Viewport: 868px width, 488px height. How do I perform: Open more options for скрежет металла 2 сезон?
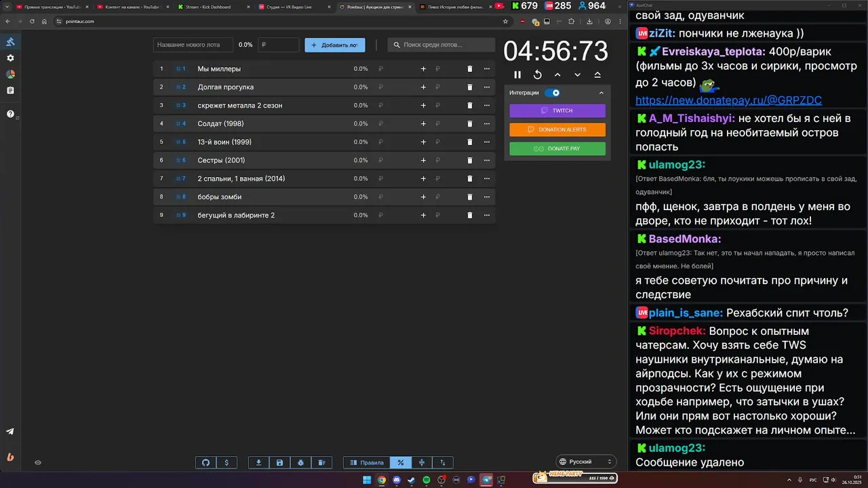point(487,106)
